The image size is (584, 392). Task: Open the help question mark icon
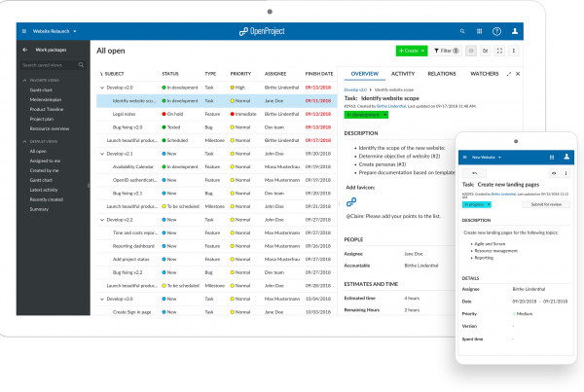point(496,31)
